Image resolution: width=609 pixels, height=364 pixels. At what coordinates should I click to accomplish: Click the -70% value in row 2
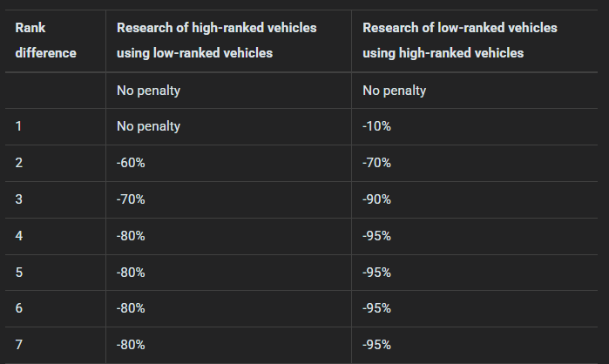point(376,163)
